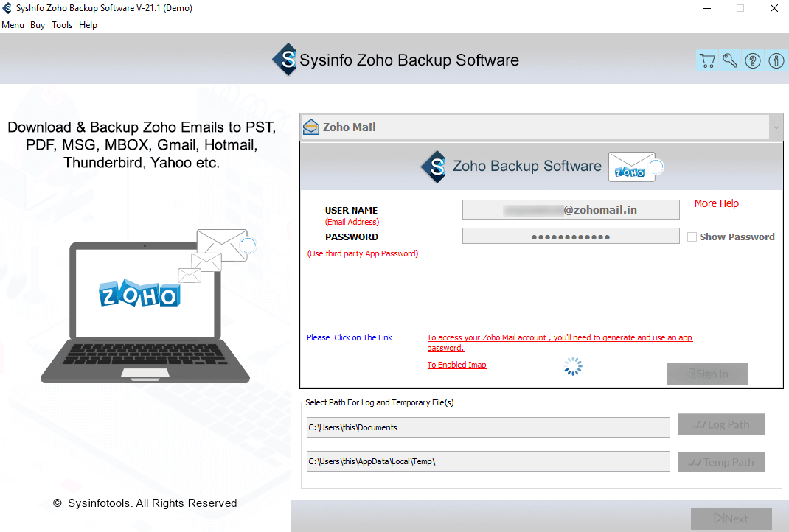Click the 'Sysinfotools. All Rights Reserved' text
This screenshot has height=532, width=789.
(152, 503)
